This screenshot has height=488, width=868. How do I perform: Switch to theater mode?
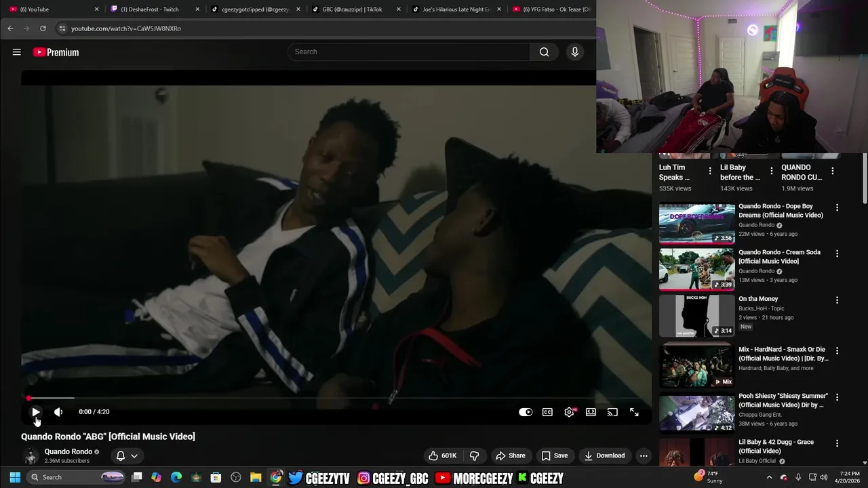click(591, 412)
